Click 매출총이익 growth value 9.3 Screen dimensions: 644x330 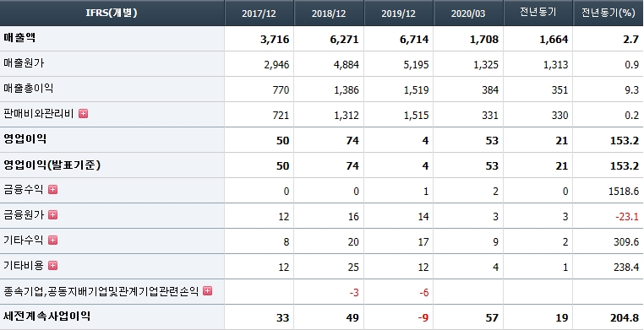point(632,90)
